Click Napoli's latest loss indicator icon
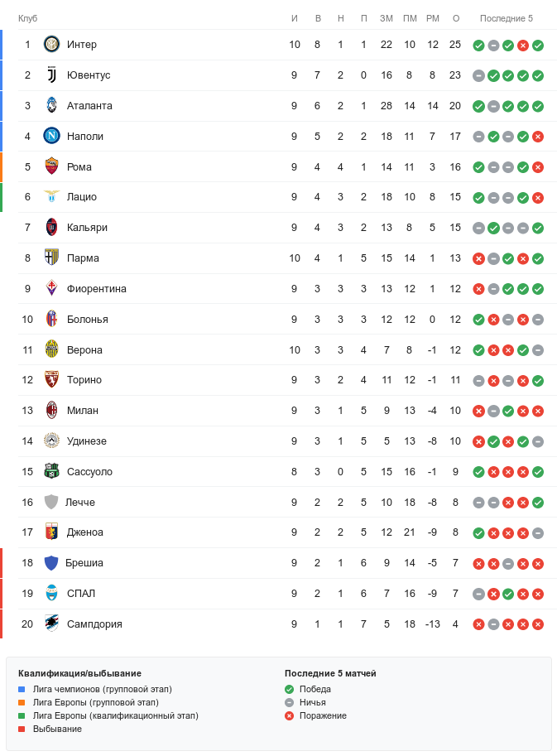The height and width of the screenshot is (756, 557). [x=538, y=137]
